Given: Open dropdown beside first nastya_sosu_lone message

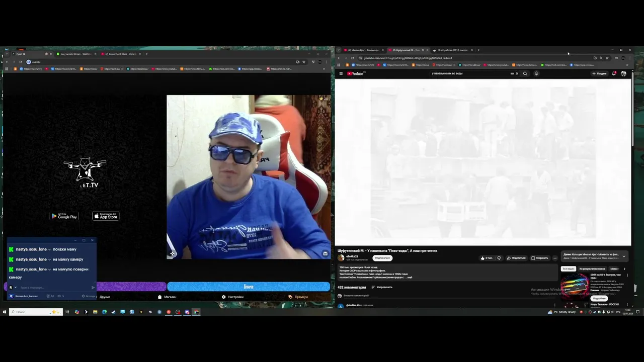Looking at the screenshot, I should pos(49,249).
